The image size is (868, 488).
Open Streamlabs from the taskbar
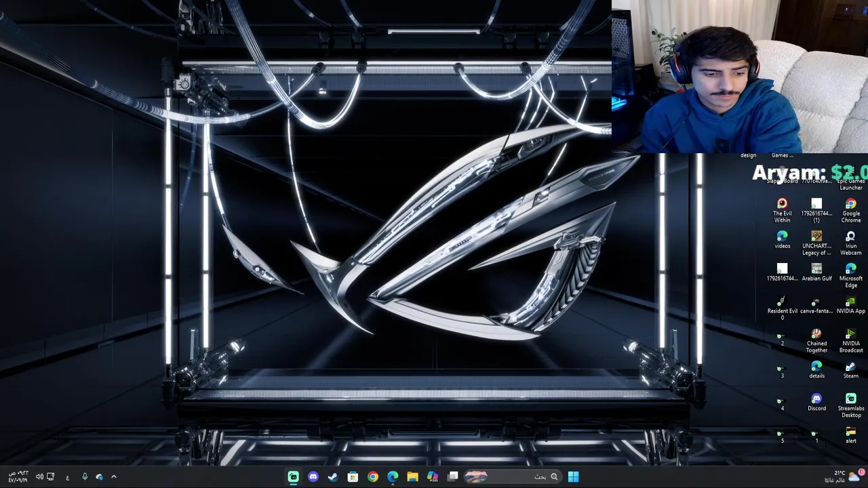click(x=293, y=477)
